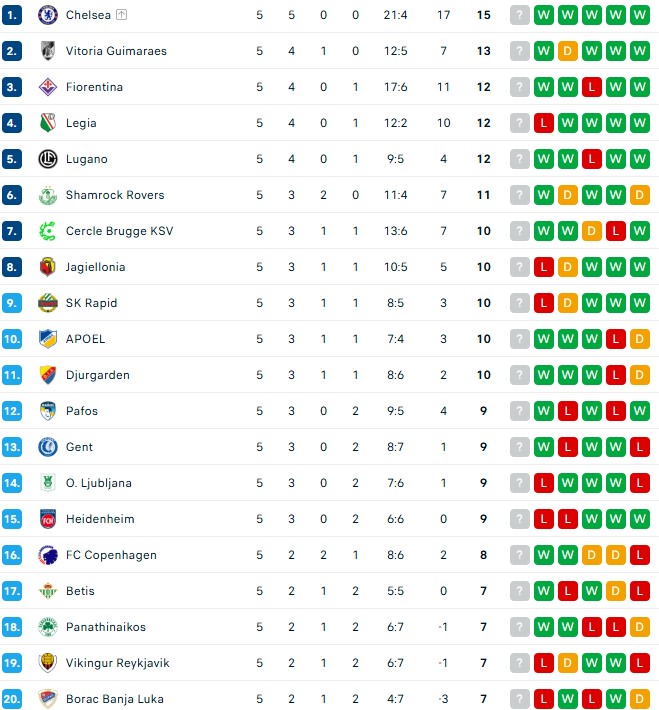Screen dimensions: 659x710
Task: Select the Lugano club logo
Action: pos(48,159)
